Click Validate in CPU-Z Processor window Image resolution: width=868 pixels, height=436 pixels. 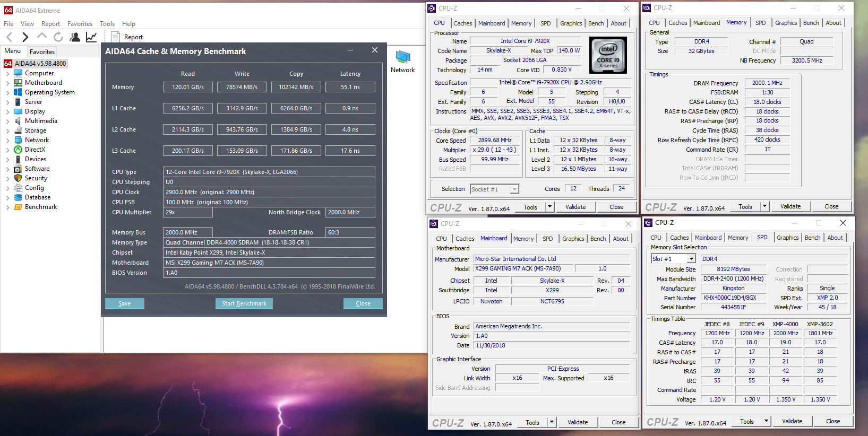coord(575,207)
